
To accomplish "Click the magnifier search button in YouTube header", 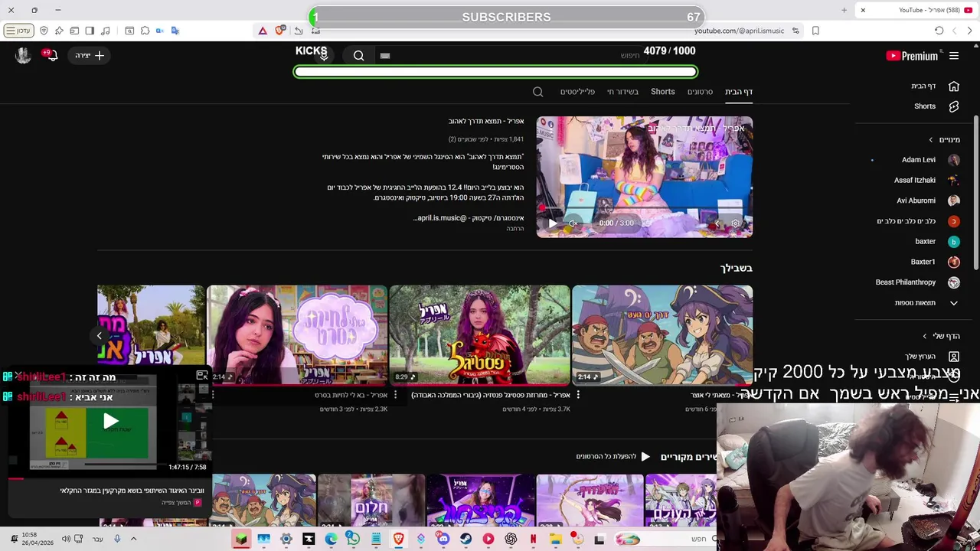I will 358,55.
